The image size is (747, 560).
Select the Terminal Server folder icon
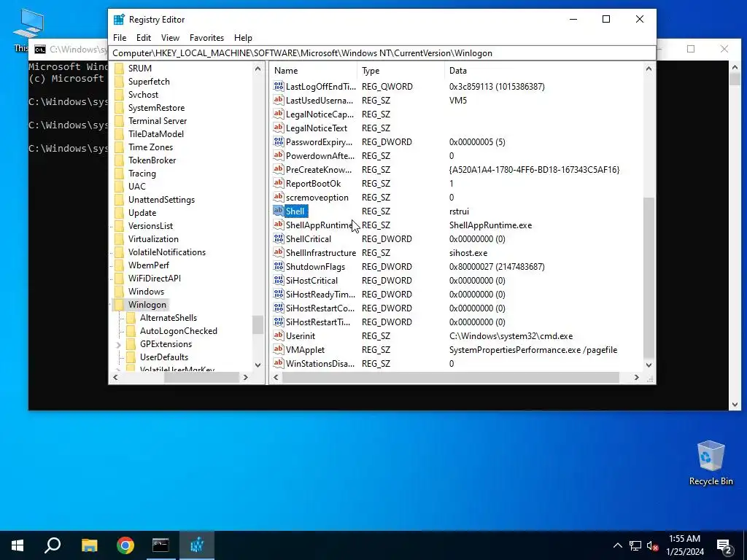[119, 121]
